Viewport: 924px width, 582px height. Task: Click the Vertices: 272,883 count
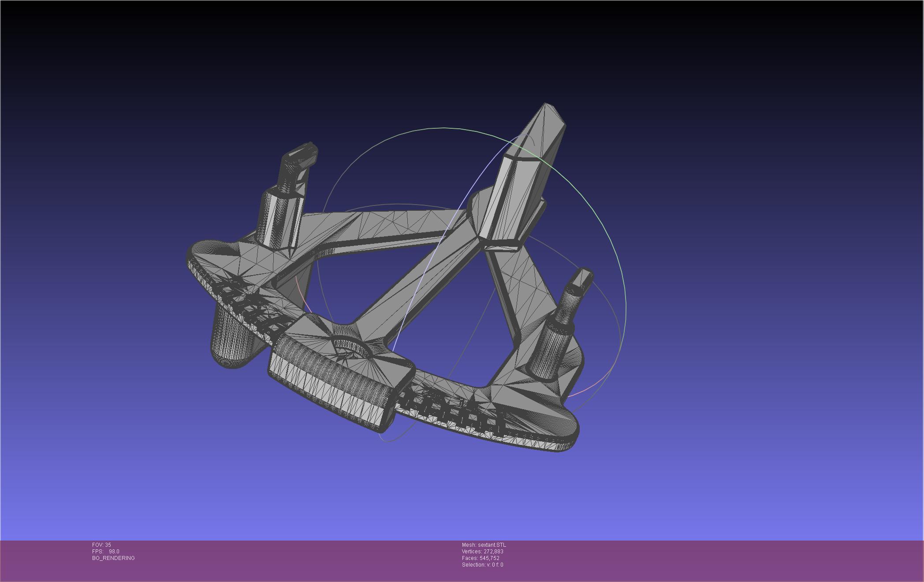pos(482,552)
